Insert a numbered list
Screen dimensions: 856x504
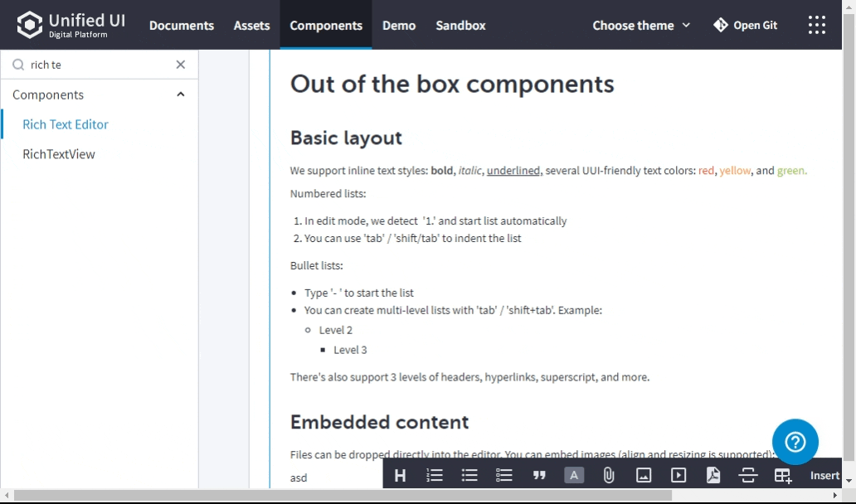pos(434,475)
